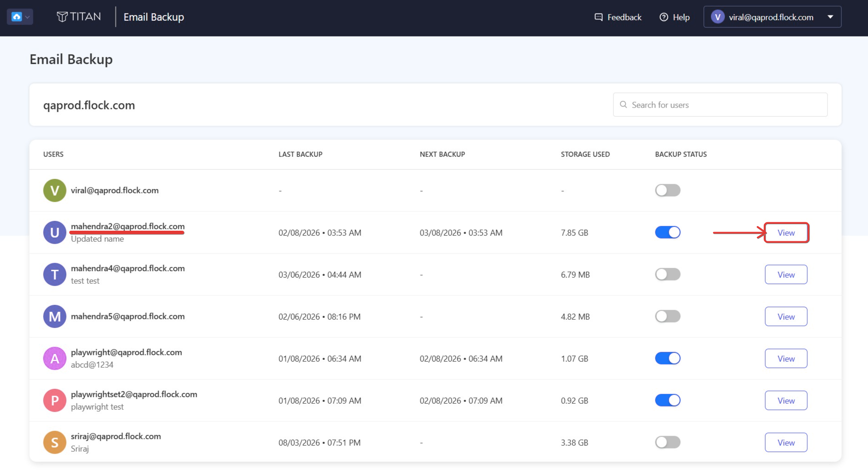The width and height of the screenshot is (868, 472).
Task: Click the NEXT BACKUP column header
Action: [x=443, y=154]
